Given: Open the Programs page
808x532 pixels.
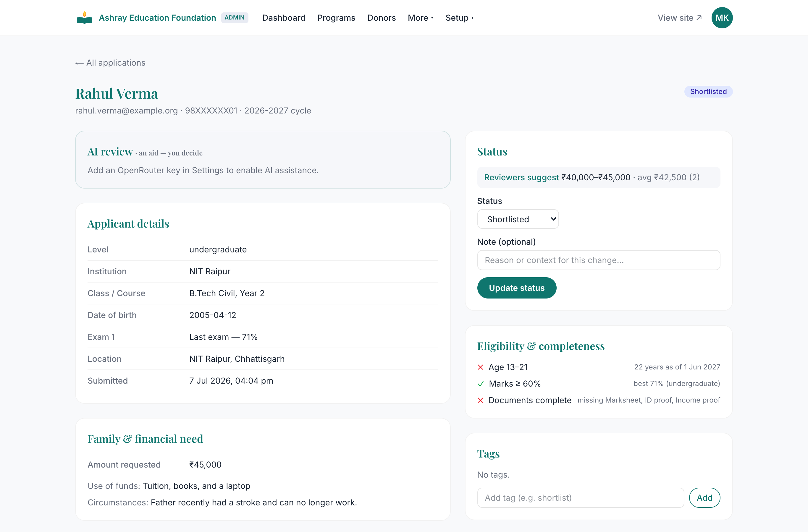Looking at the screenshot, I should pyautogui.click(x=336, y=18).
